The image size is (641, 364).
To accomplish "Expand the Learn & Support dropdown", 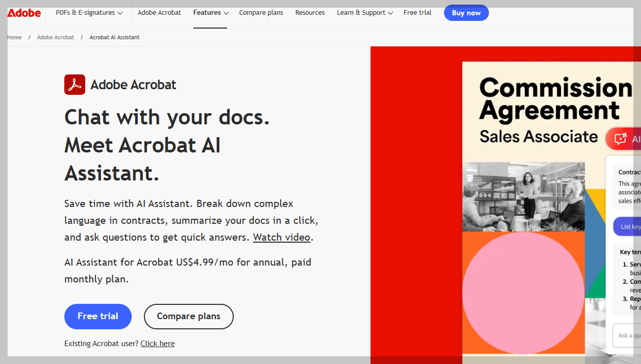I will tap(365, 13).
